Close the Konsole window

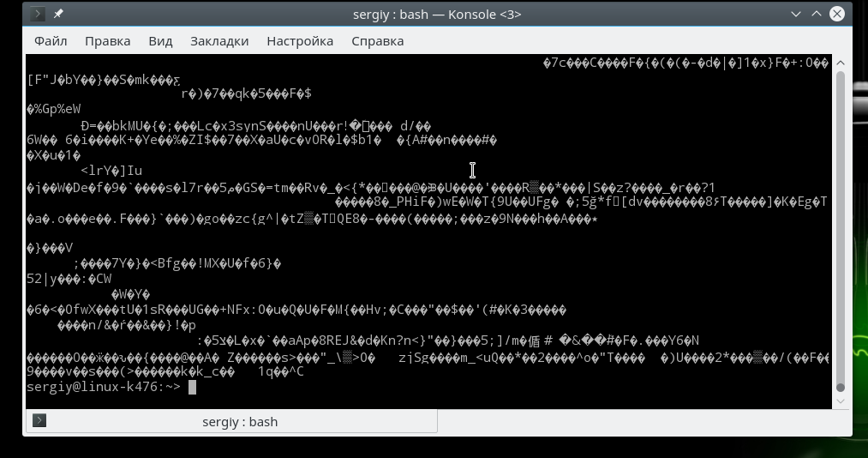click(x=837, y=14)
